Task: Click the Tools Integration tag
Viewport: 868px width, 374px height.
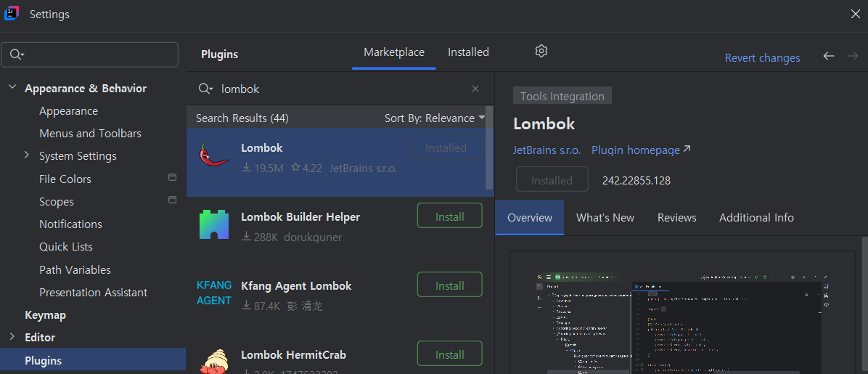Action: pyautogui.click(x=562, y=96)
